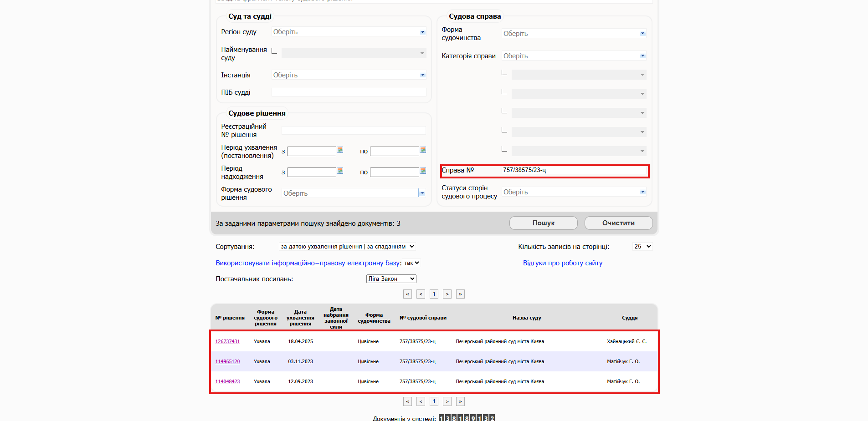868x421 pixels.
Task: Click the Справа № input field
Action: pyautogui.click(x=574, y=170)
